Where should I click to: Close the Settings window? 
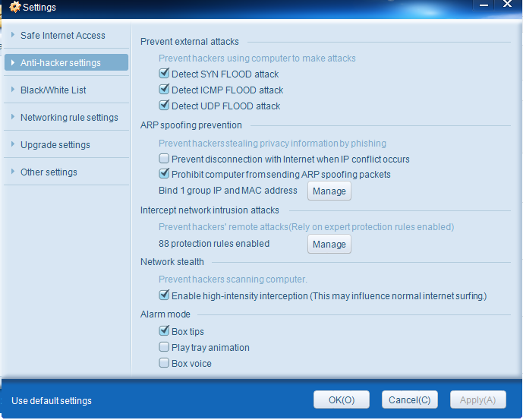point(507,5)
